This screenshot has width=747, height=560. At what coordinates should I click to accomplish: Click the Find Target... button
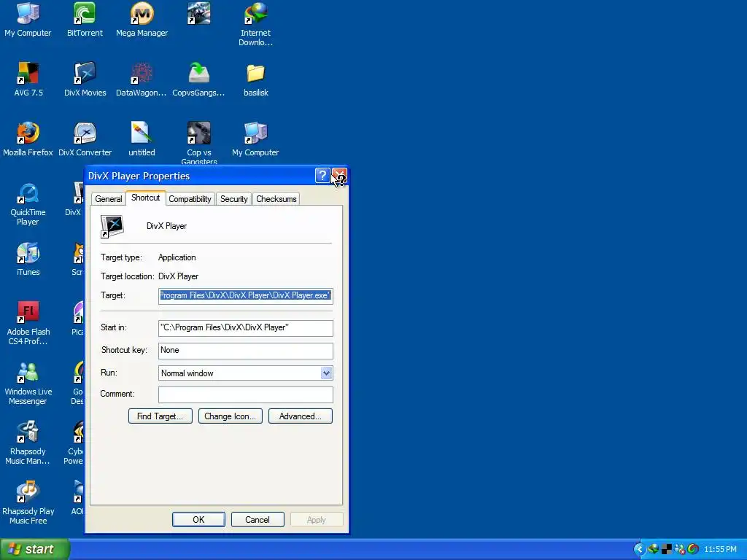[x=160, y=416]
